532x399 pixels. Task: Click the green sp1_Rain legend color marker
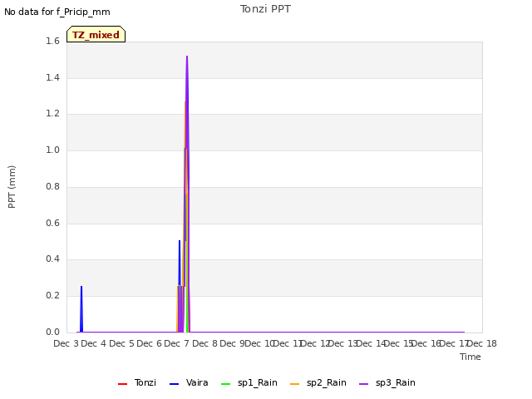coord(225,384)
